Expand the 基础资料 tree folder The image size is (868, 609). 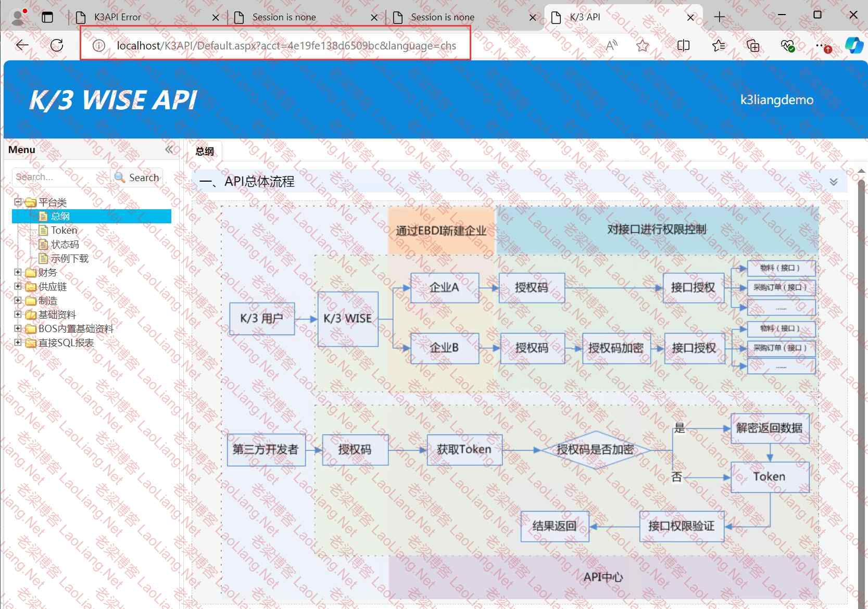pos(18,314)
